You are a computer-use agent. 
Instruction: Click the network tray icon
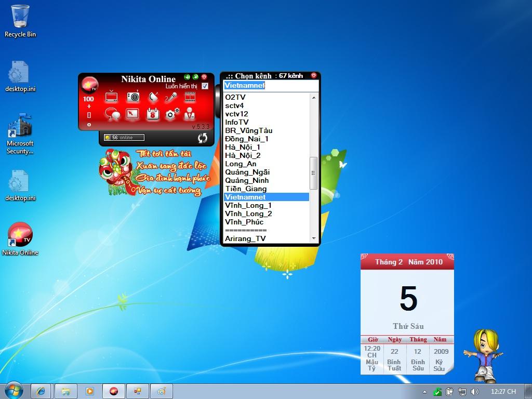point(462,392)
